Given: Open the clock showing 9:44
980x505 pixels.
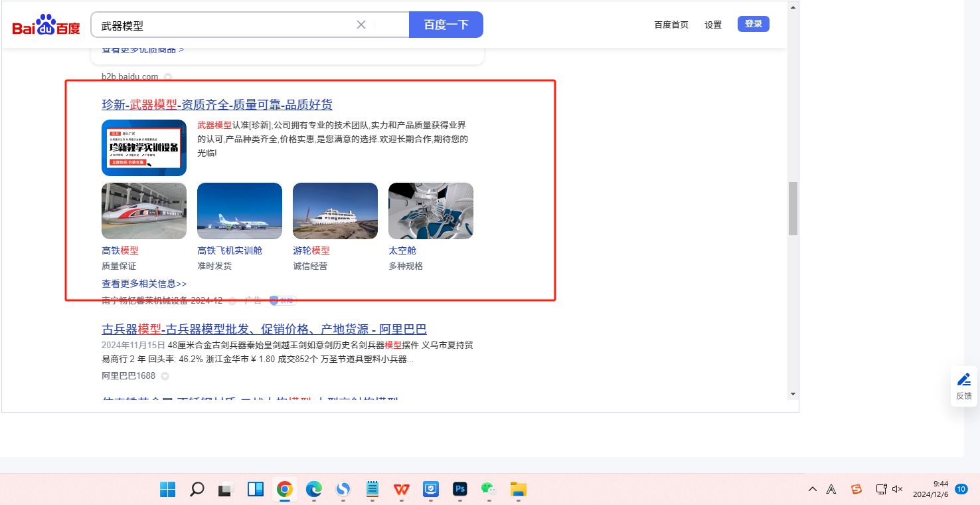Looking at the screenshot, I should coord(930,489).
